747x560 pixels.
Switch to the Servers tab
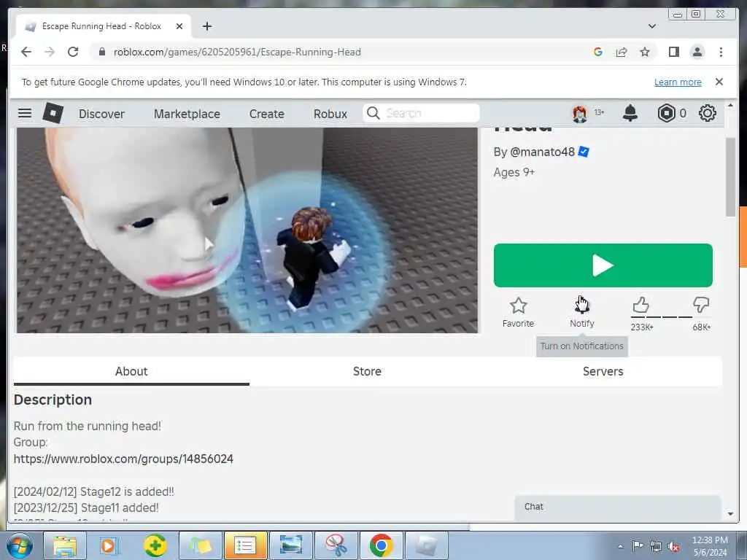[x=603, y=371]
